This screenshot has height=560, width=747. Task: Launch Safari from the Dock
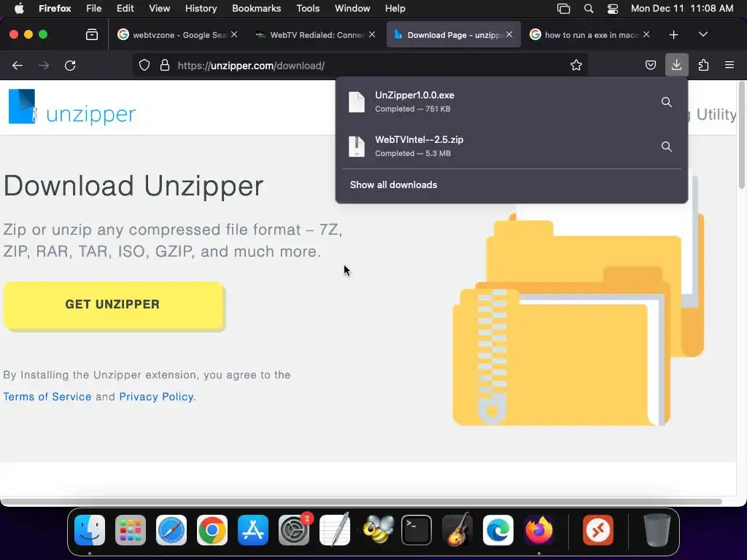[171, 530]
